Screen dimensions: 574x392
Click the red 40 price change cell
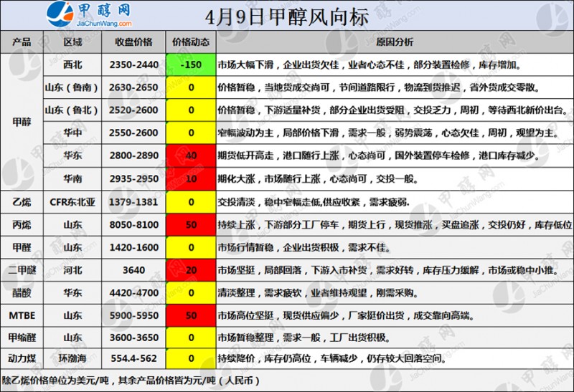click(191, 156)
